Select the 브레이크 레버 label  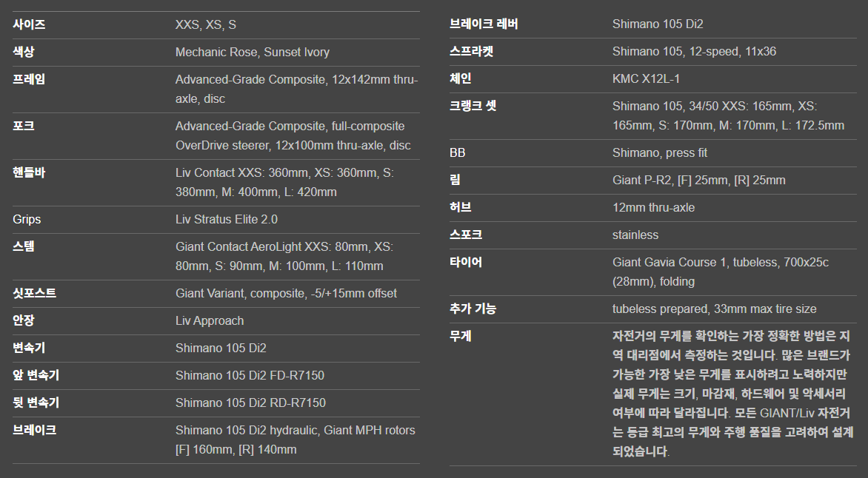484,24
